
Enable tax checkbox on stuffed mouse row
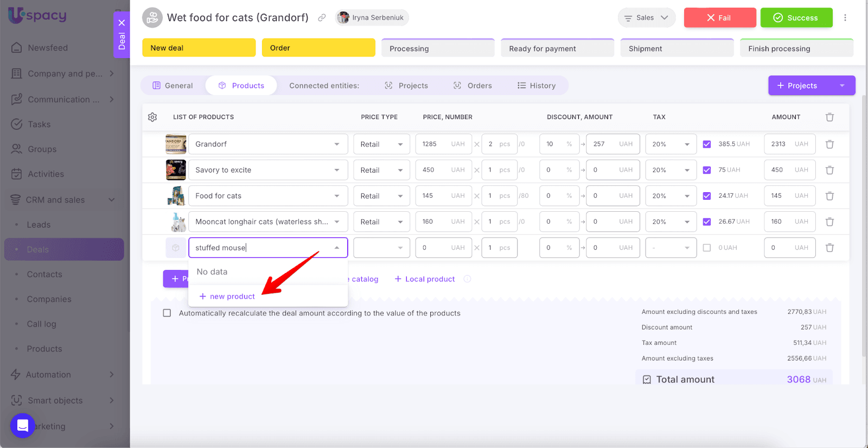coord(706,248)
